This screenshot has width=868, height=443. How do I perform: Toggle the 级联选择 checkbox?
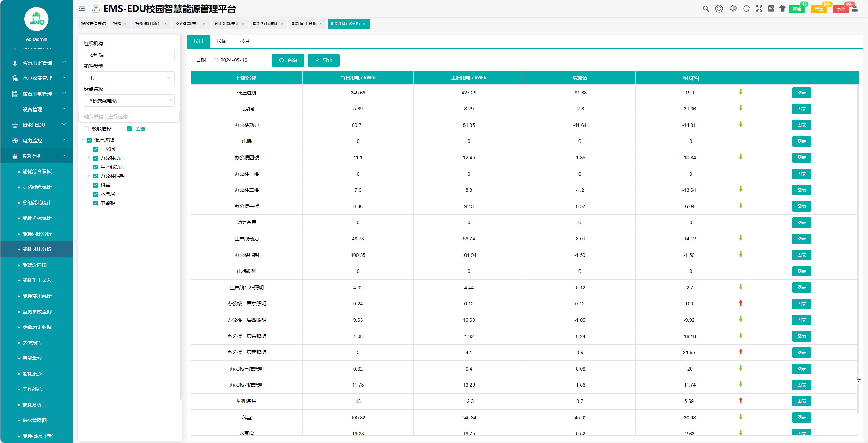86,129
